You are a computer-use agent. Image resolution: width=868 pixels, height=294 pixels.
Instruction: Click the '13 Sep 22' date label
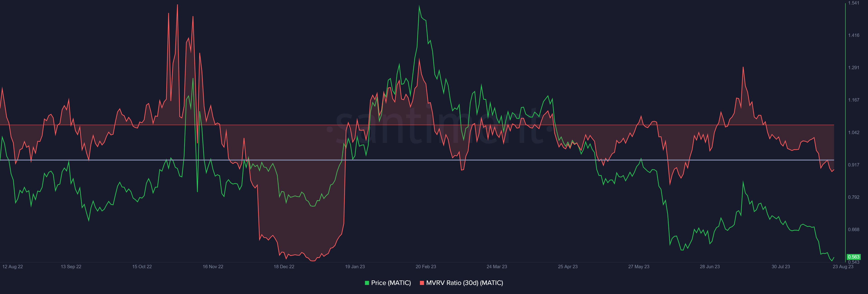coord(71,267)
